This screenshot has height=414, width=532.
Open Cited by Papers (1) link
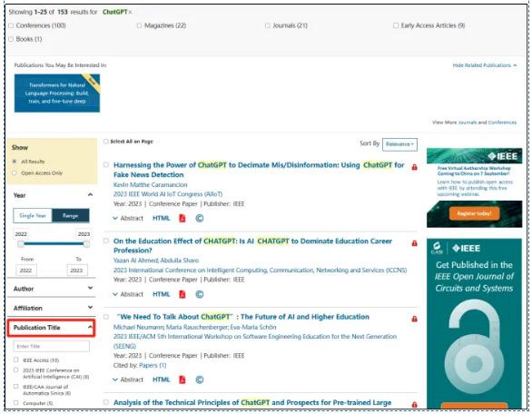153,366
